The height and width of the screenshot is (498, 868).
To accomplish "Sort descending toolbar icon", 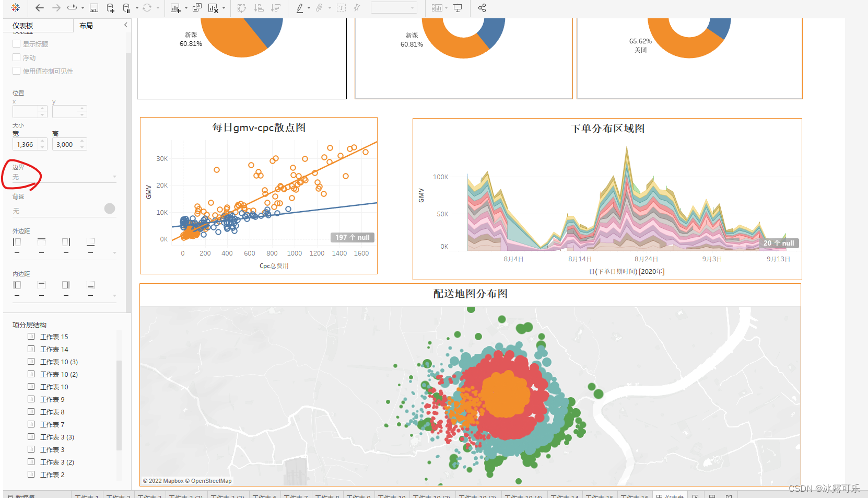I will tap(276, 8).
